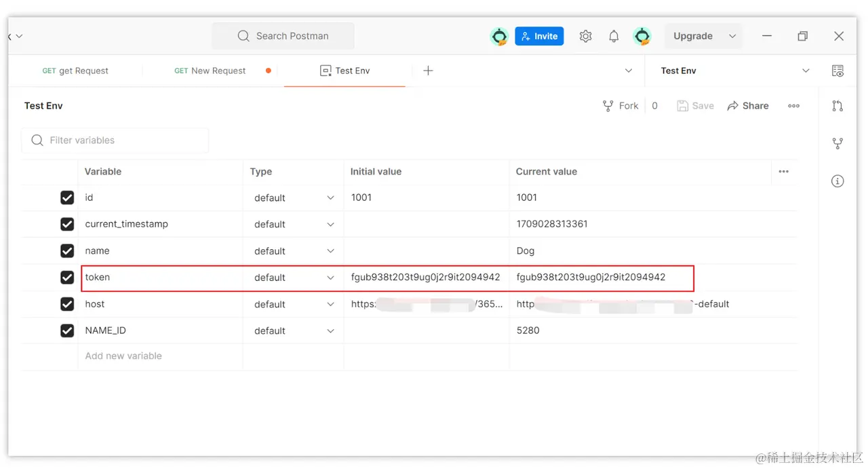The width and height of the screenshot is (868, 469).
Task: Click the NAME_ID variable name cell
Action: pyautogui.click(x=160, y=331)
